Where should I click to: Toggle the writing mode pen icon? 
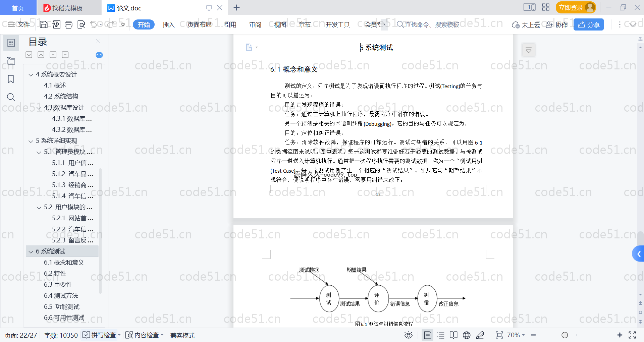[480, 335]
